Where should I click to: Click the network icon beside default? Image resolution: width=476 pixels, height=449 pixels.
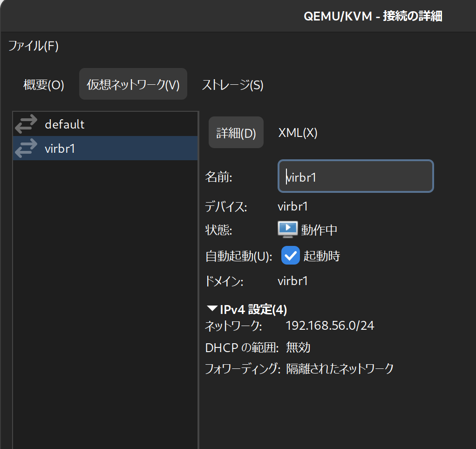pos(26,124)
